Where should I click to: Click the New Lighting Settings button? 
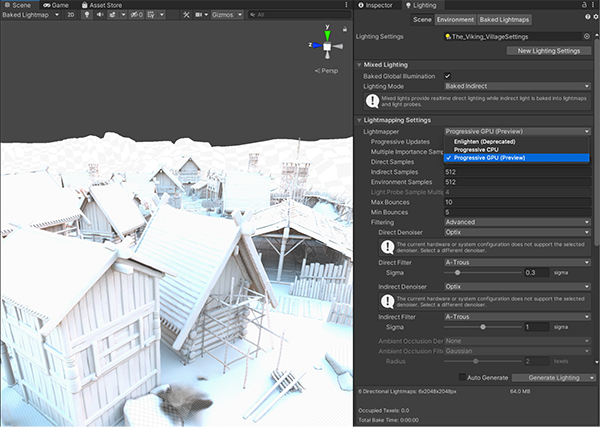click(x=548, y=50)
